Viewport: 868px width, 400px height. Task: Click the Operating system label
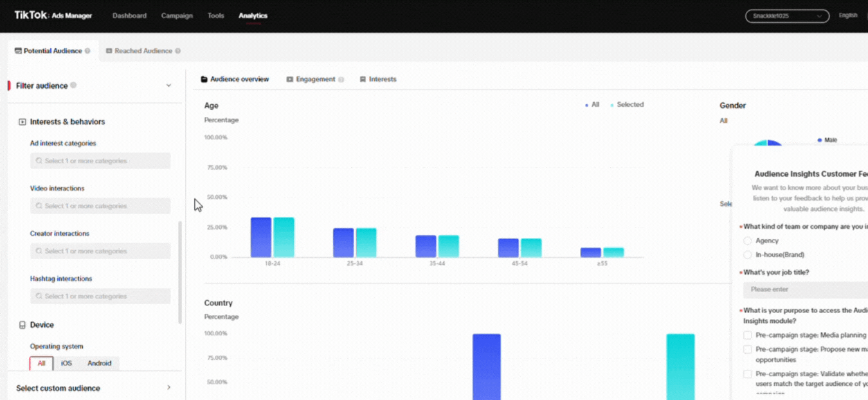coord(57,347)
